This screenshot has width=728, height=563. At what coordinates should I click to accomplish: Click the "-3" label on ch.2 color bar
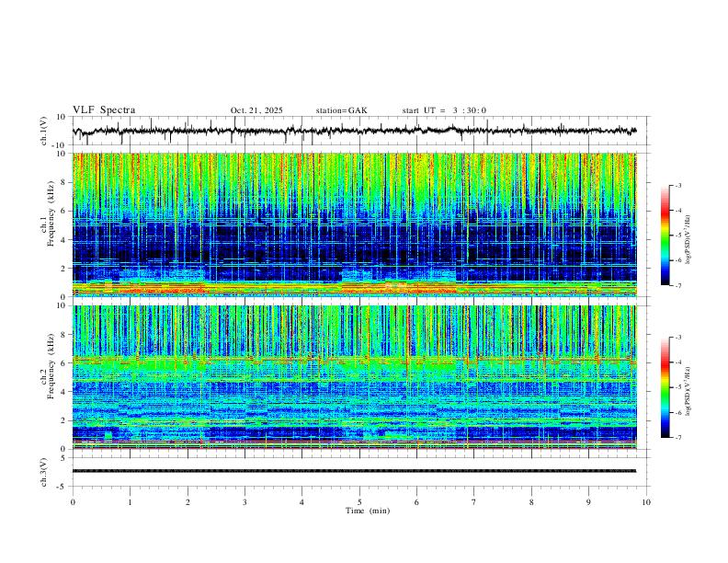(x=678, y=338)
